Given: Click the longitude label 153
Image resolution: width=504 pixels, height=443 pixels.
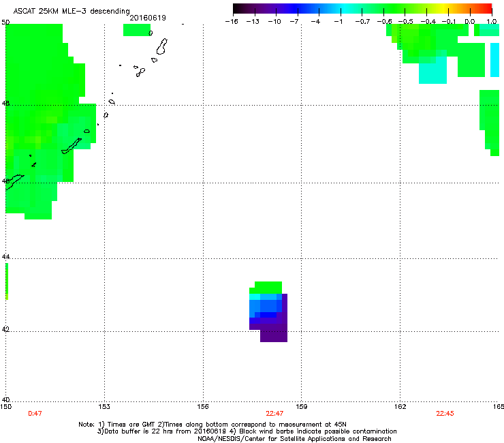Looking at the screenshot, I should (x=104, y=407).
